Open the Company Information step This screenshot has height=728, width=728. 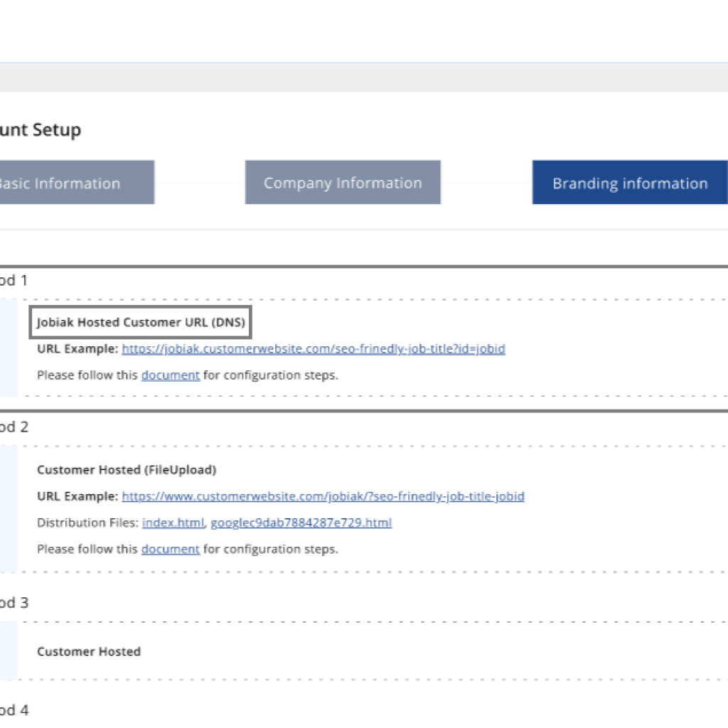coord(343,183)
